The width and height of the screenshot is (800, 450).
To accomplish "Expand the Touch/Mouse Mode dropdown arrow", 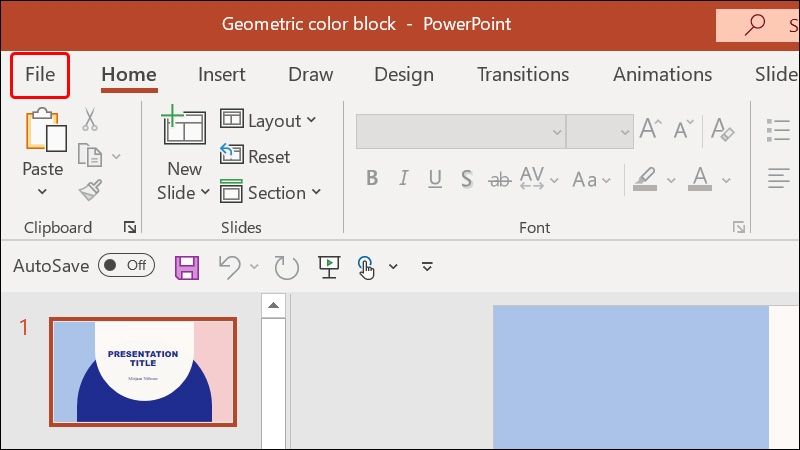I will coord(393,266).
